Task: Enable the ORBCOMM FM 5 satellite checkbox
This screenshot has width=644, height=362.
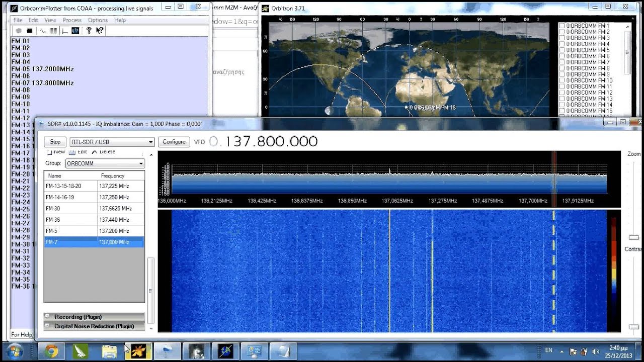Action: click(562, 50)
